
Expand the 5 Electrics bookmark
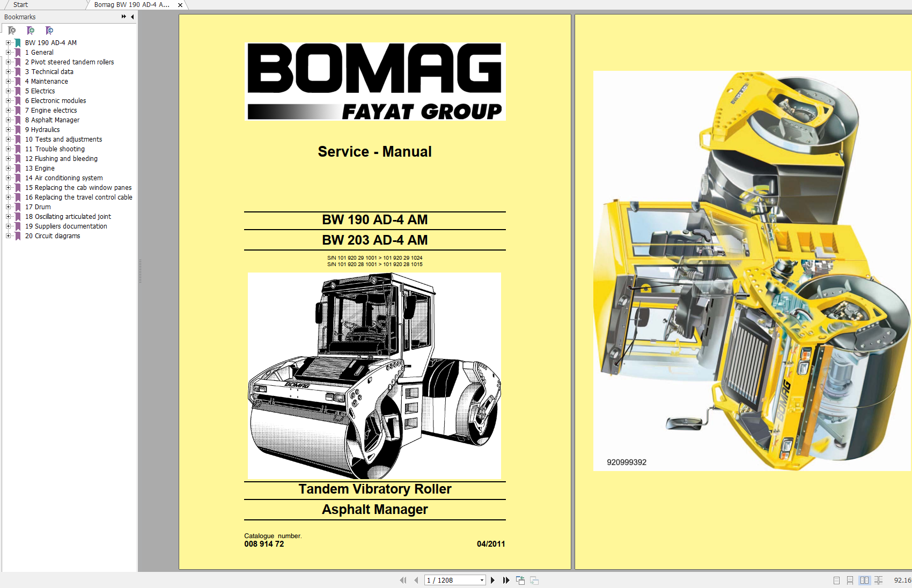click(8, 91)
